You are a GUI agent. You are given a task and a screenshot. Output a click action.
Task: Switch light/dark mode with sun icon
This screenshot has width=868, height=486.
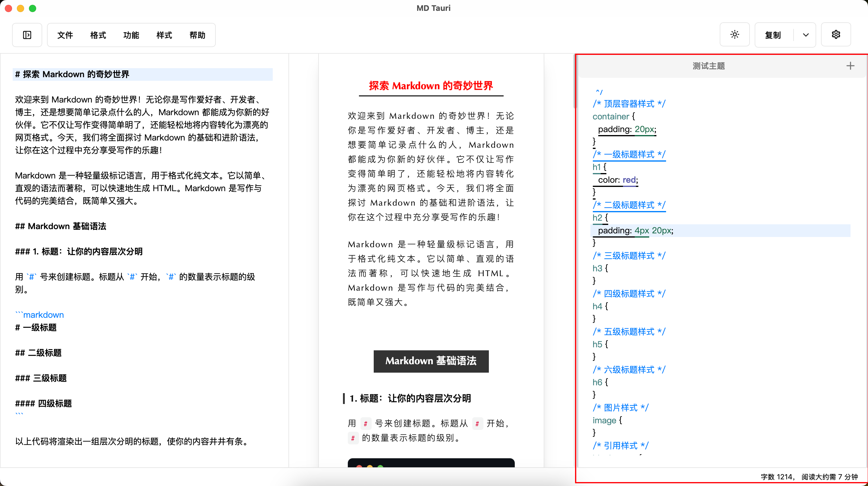pos(734,35)
